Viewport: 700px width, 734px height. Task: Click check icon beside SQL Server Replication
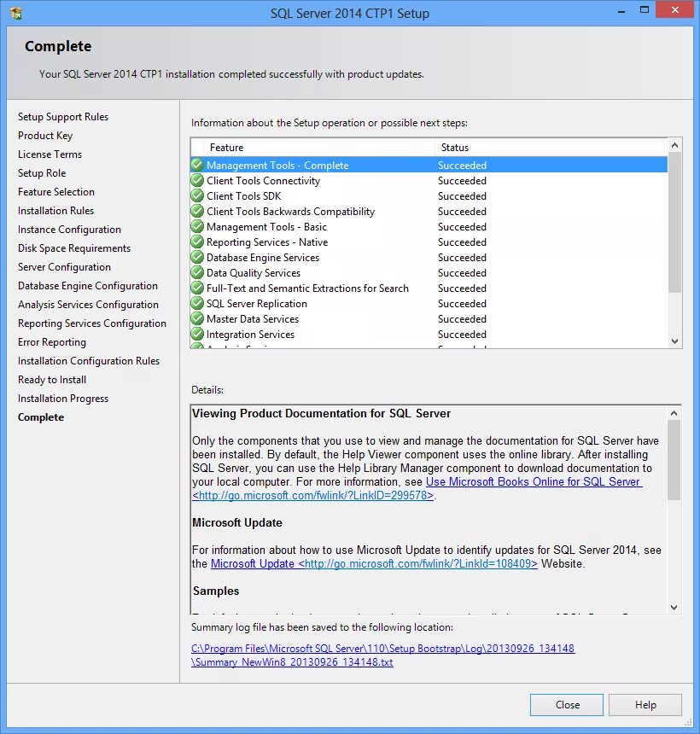(197, 303)
